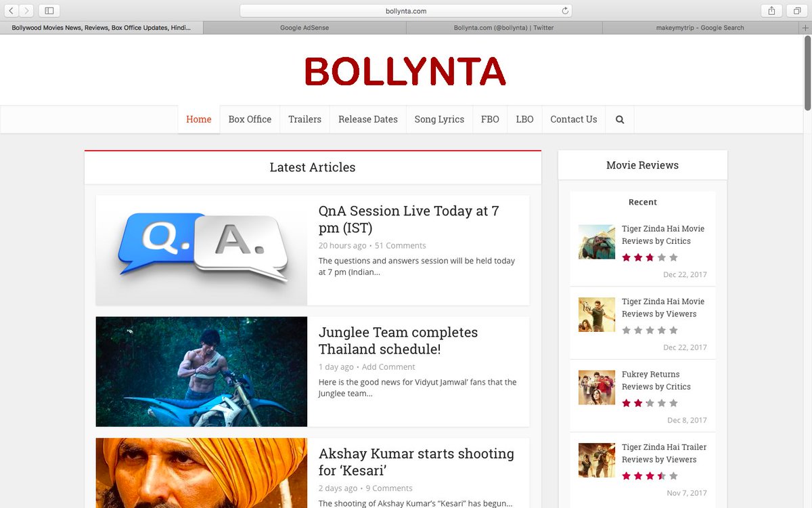Open LBO menu item
Image resolution: width=812 pixels, height=508 pixels.
(x=524, y=119)
